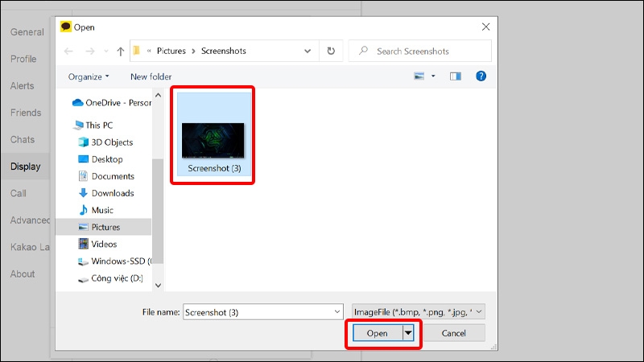Click the navigation pane scroll down arrow
This screenshot has width=644, height=362.
pos(158,286)
